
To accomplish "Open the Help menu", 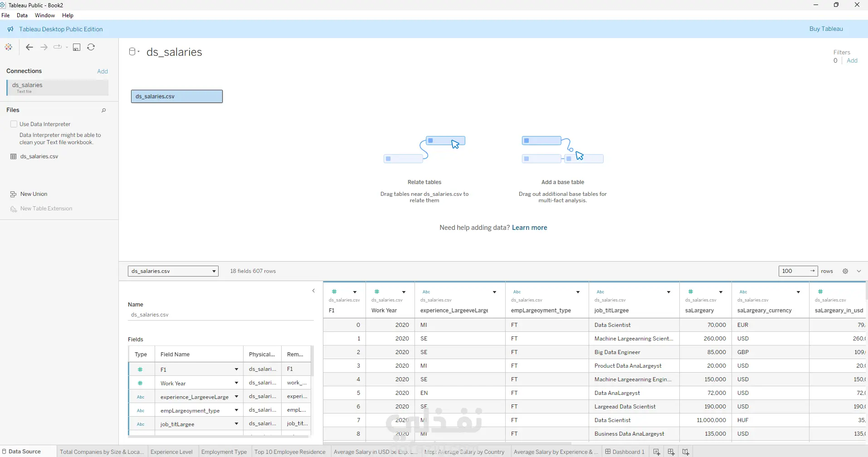I will (68, 15).
